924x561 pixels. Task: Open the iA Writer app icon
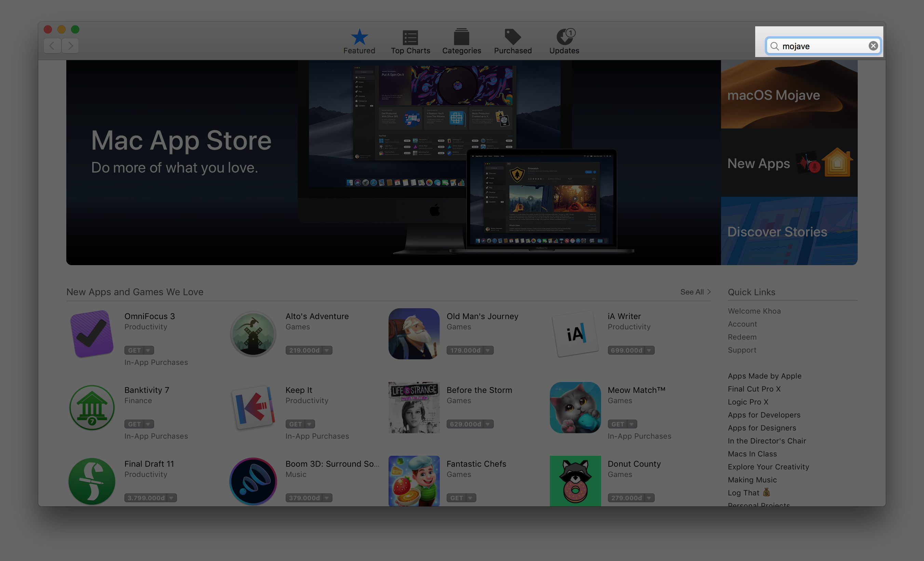pos(575,334)
